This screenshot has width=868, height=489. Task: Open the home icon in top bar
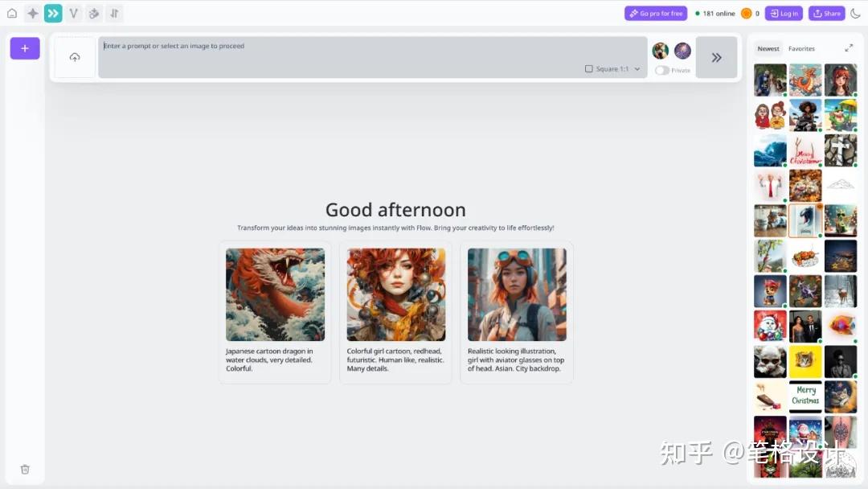(12, 14)
